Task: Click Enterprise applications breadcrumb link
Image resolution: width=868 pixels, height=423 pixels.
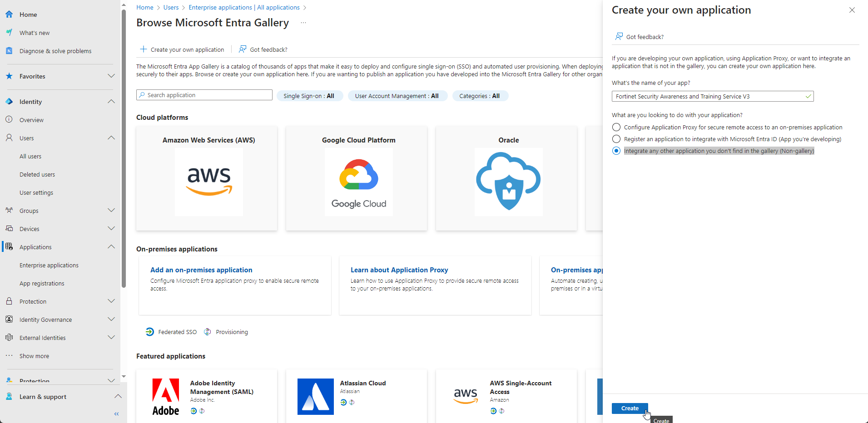Action: tap(244, 7)
